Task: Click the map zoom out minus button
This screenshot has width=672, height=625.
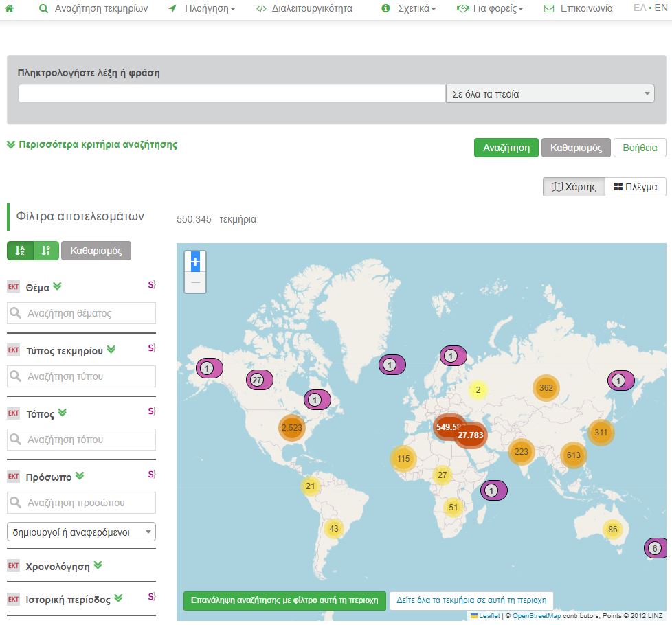Action: click(x=195, y=282)
